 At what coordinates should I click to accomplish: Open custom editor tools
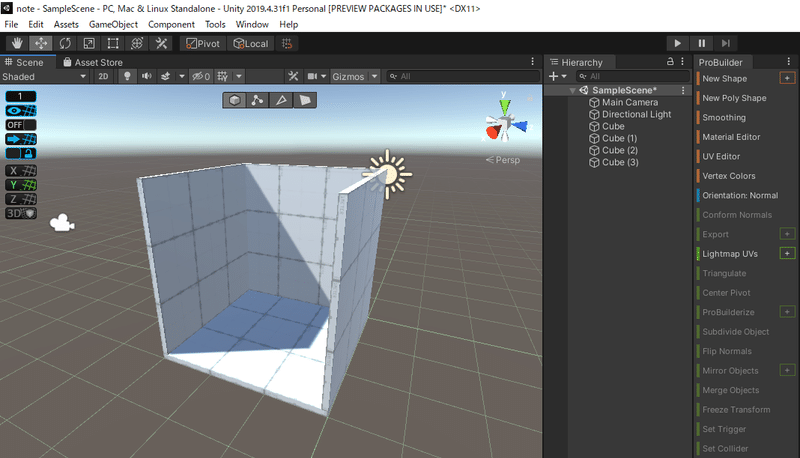[161, 43]
